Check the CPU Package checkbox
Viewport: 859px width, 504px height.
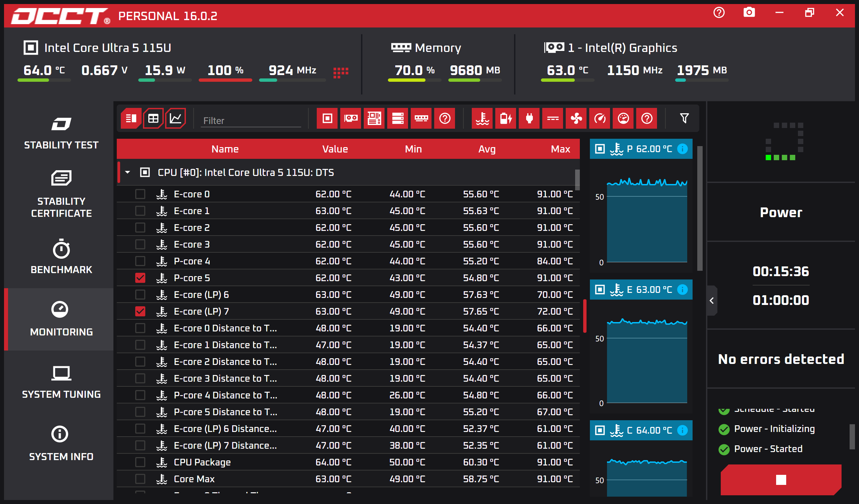point(140,462)
